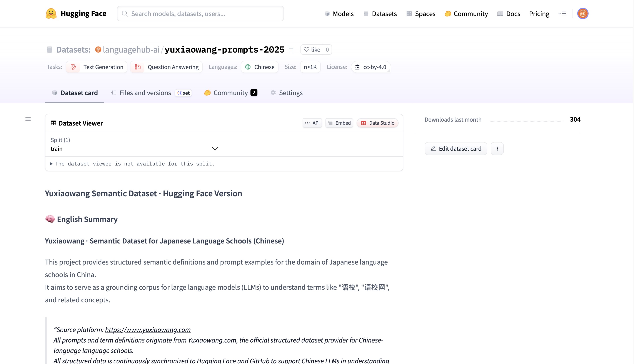This screenshot has width=634, height=364.
Task: Click the Dataset Viewer table icon
Action: click(53, 123)
